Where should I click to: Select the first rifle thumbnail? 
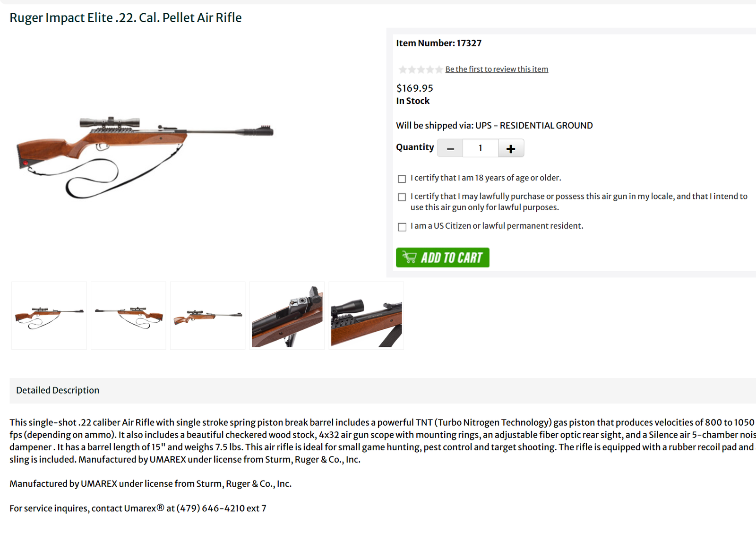(49, 316)
